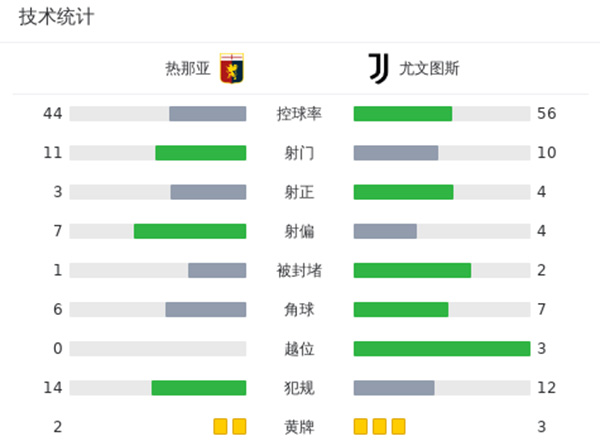
Task: Click Genoa's second yellow card icon
Action: (239, 427)
